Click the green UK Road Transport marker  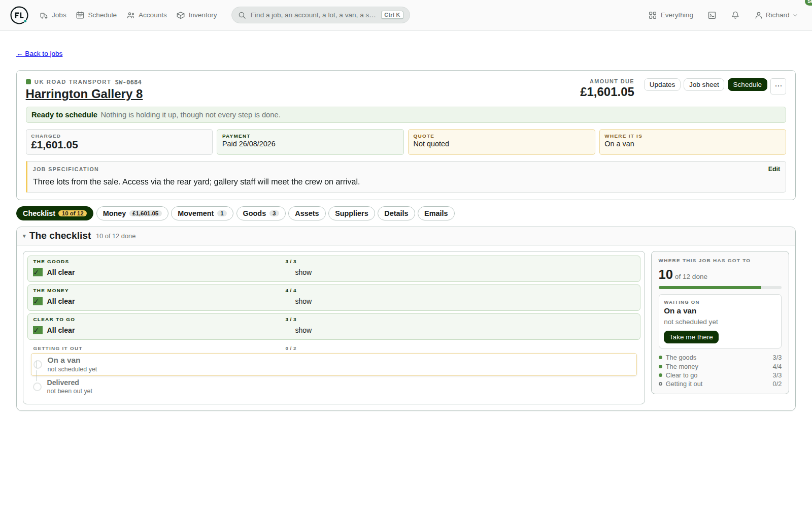coord(28,82)
